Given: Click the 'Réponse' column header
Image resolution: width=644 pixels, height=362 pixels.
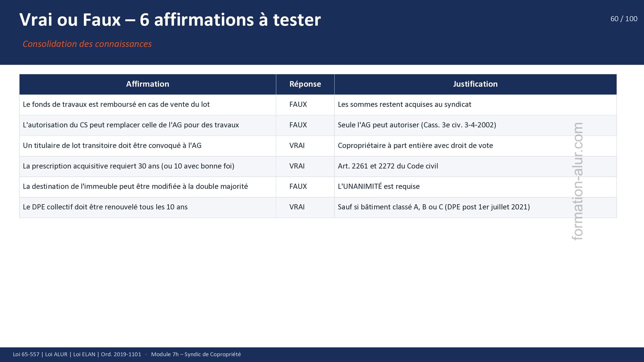Looking at the screenshot, I should [305, 84].
